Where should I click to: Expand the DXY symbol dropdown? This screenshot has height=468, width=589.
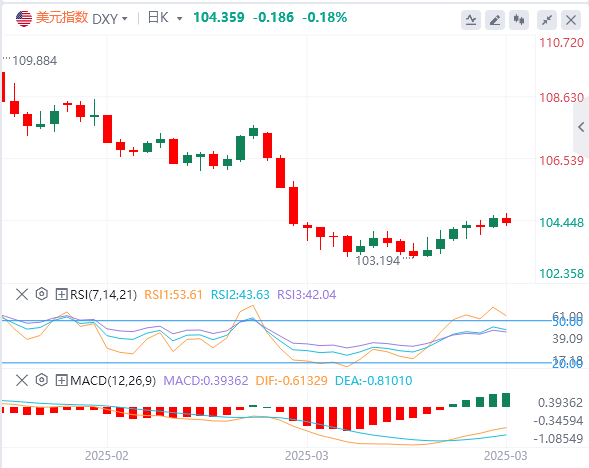[125, 18]
